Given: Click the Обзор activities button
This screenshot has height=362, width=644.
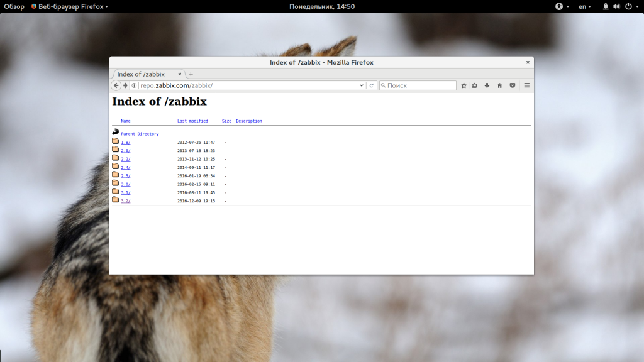Looking at the screenshot, I should [14, 6].
